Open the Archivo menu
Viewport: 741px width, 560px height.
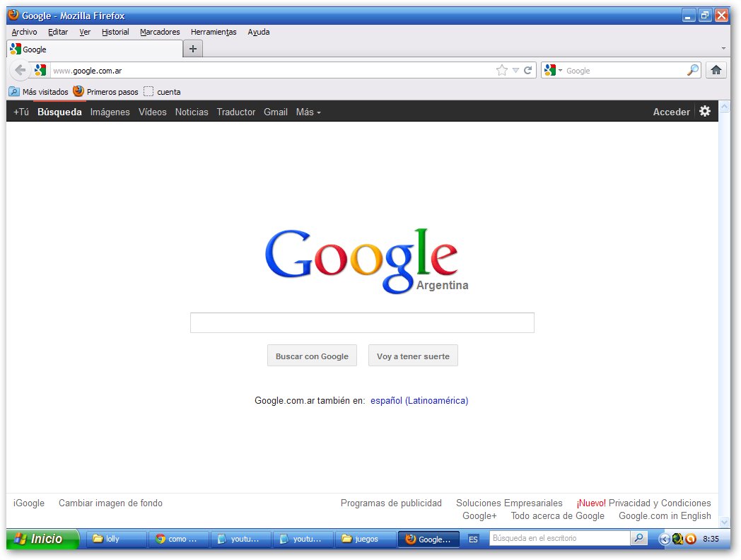click(x=24, y=32)
